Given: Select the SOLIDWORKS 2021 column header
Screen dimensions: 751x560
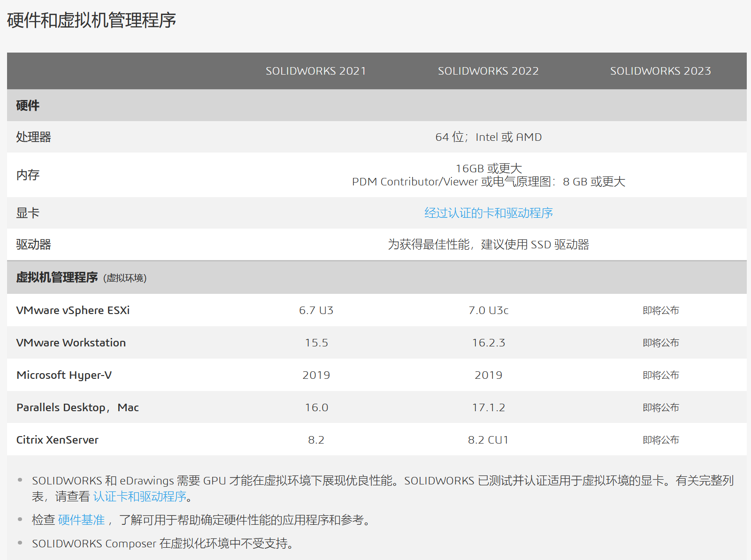Looking at the screenshot, I should coord(316,71).
